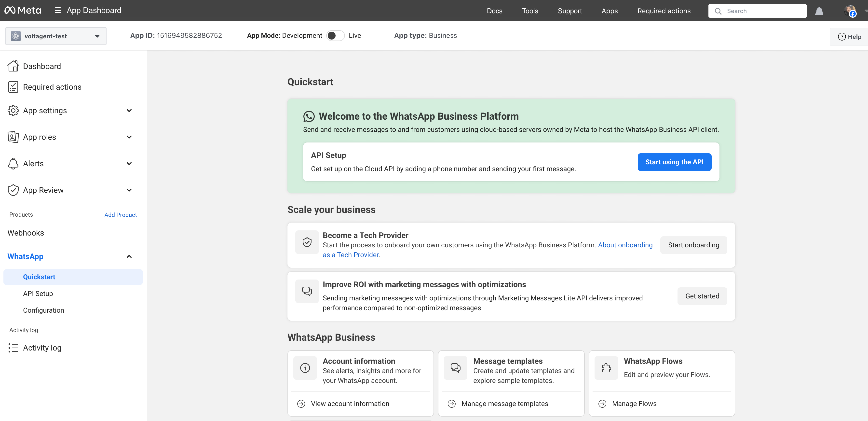Click the notifications bell icon
Image resolution: width=868 pixels, height=421 pixels.
click(819, 11)
